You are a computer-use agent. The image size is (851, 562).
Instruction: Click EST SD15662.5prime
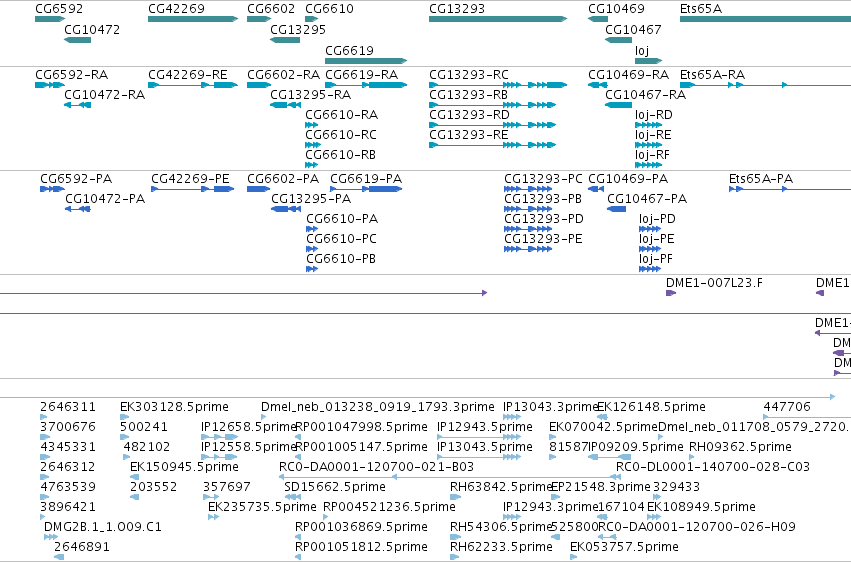tap(335, 487)
